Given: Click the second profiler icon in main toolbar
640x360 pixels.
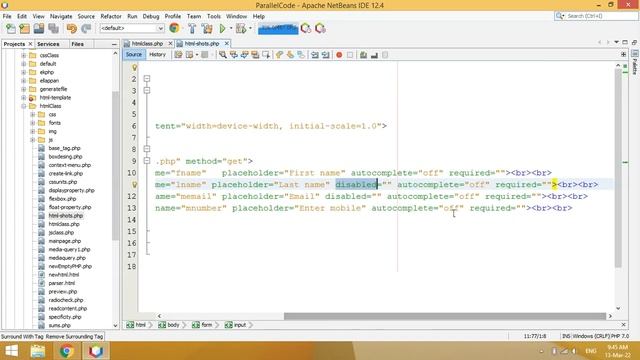Looking at the screenshot, I should (x=320, y=29).
